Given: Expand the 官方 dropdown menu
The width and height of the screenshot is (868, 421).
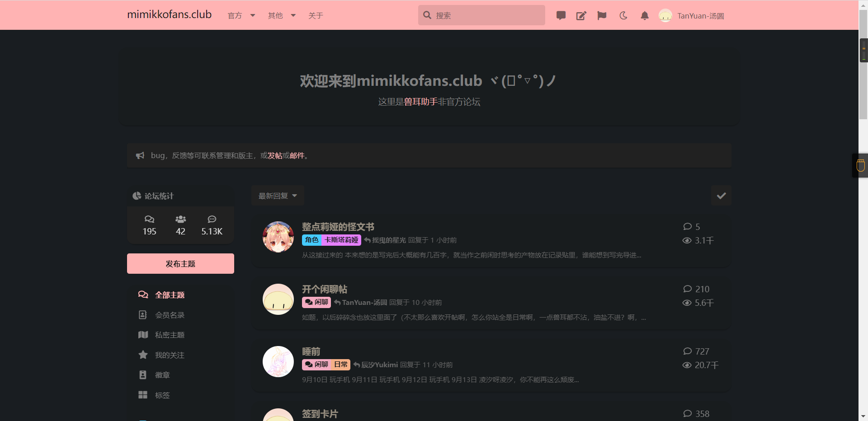Looking at the screenshot, I should point(241,16).
